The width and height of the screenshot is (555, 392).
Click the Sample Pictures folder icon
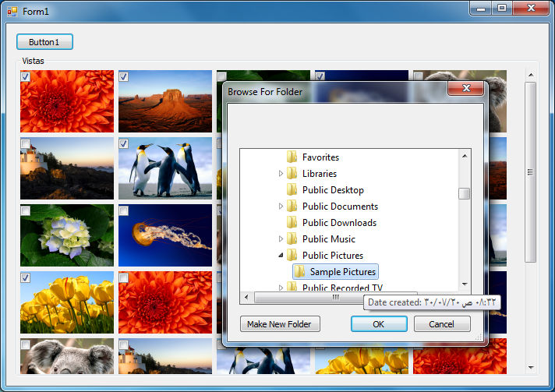(x=300, y=272)
